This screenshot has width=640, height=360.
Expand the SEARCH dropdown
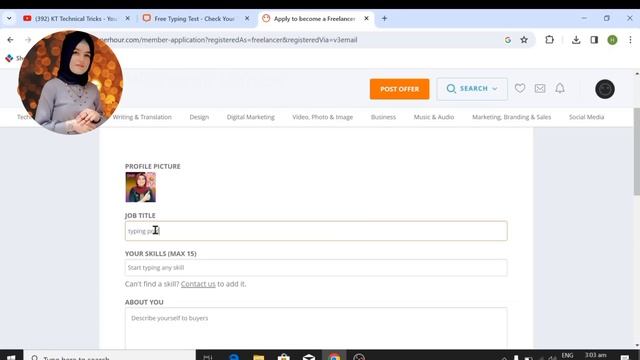coord(472,89)
